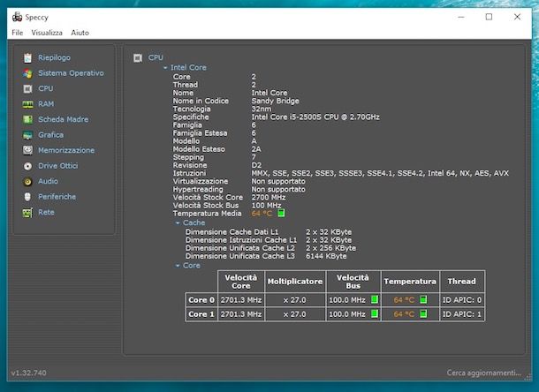Open the Riepilogo summary icon
The image size is (539, 392).
(28, 57)
